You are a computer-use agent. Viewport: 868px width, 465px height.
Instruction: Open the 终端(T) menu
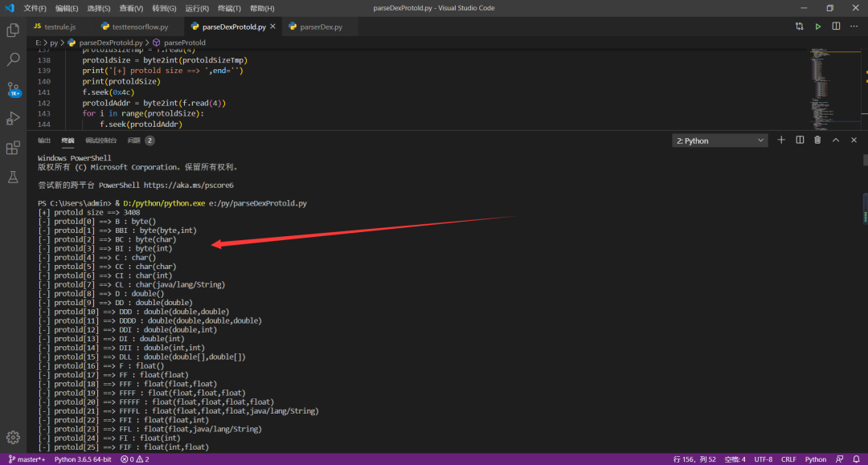point(229,8)
